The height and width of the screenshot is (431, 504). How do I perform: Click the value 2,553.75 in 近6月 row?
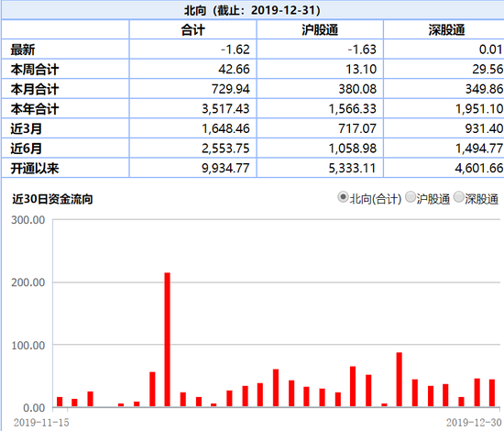point(225,149)
